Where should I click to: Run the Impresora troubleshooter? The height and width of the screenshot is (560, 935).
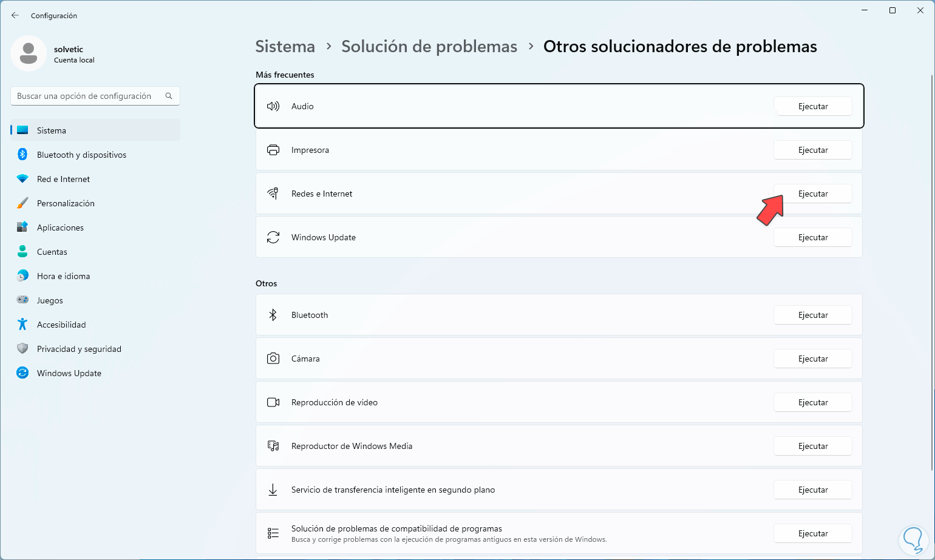(812, 150)
